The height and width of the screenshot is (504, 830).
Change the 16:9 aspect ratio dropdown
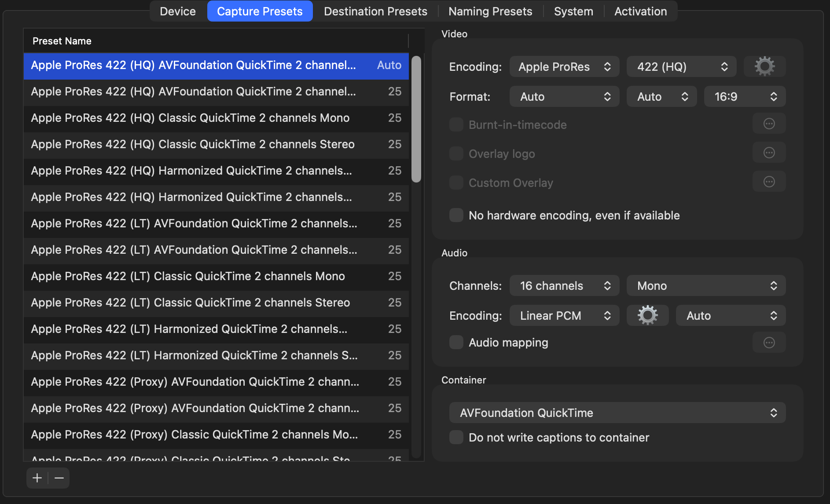(745, 96)
